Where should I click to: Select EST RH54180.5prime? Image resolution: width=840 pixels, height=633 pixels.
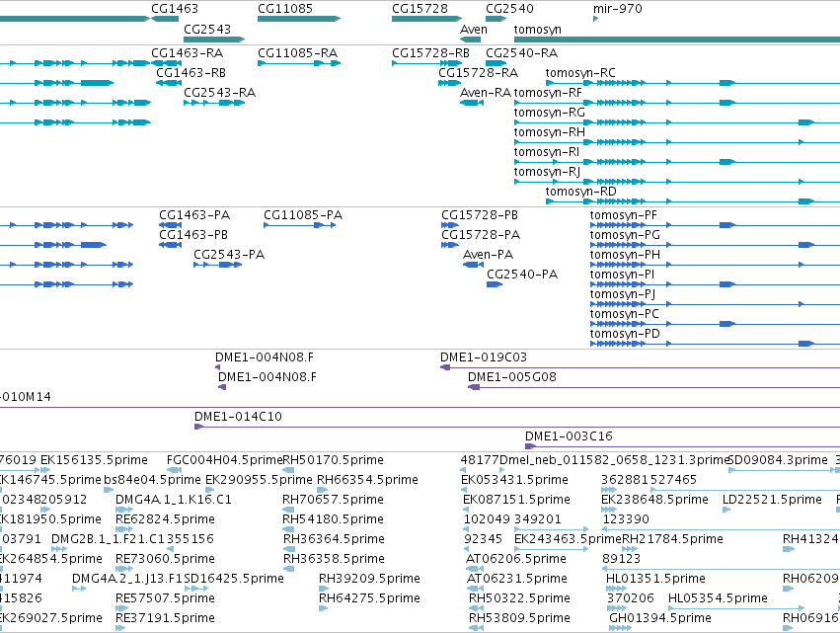click(334, 520)
